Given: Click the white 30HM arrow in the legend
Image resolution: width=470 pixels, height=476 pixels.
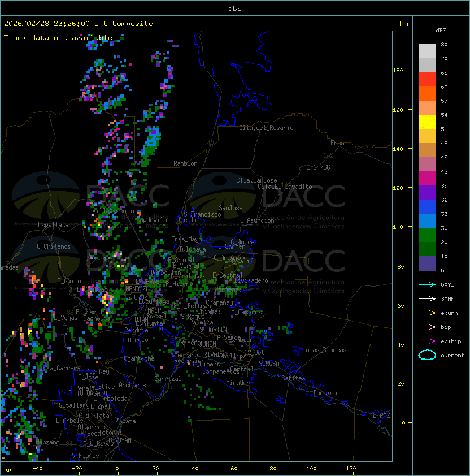Looking at the screenshot, I should (x=427, y=298).
